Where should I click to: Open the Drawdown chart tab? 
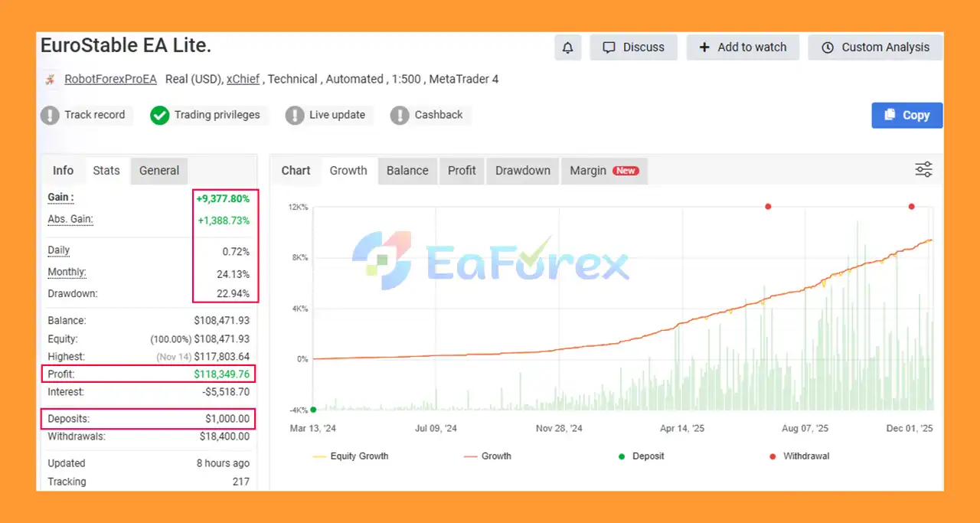[522, 171]
